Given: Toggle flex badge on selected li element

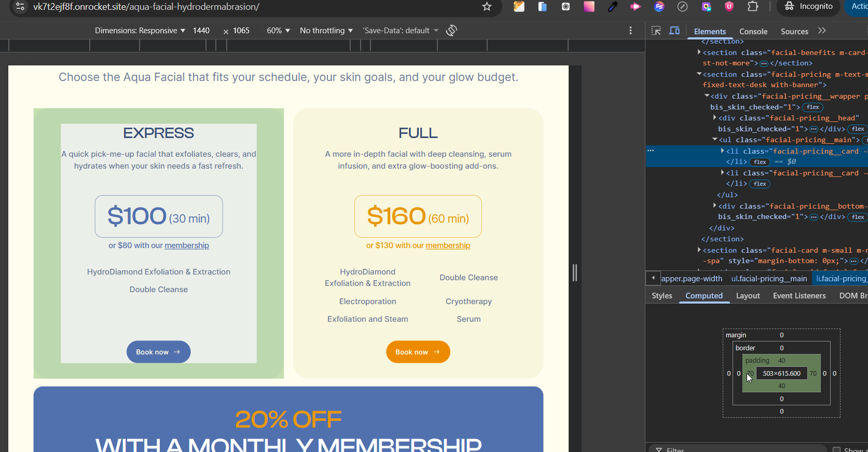Looking at the screenshot, I should 760,162.
